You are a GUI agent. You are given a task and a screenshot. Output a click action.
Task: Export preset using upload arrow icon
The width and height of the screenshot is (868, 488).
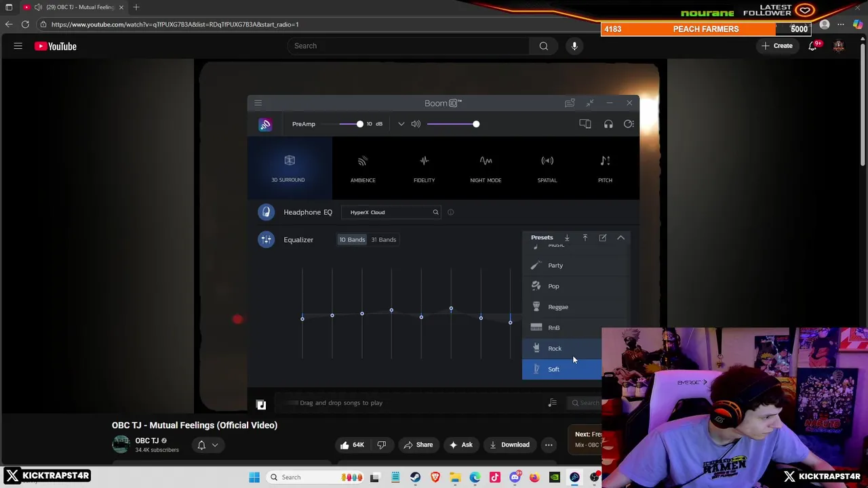click(585, 238)
